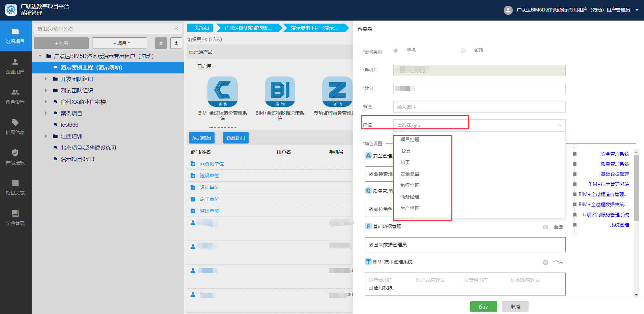Toggle 基础数据管理员 checkbox
This screenshot has height=314, width=644.
[371, 245]
